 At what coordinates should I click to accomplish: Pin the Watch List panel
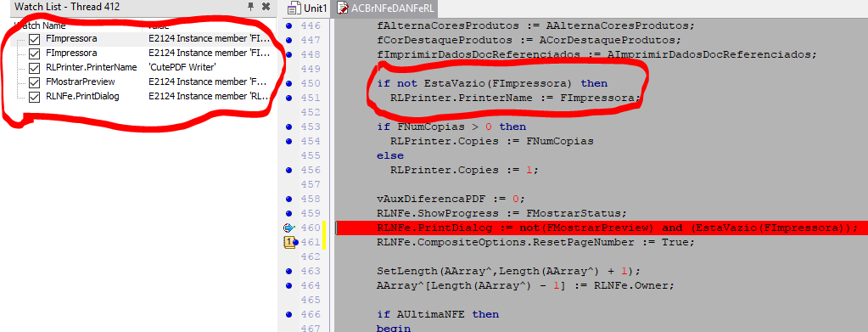(251, 7)
